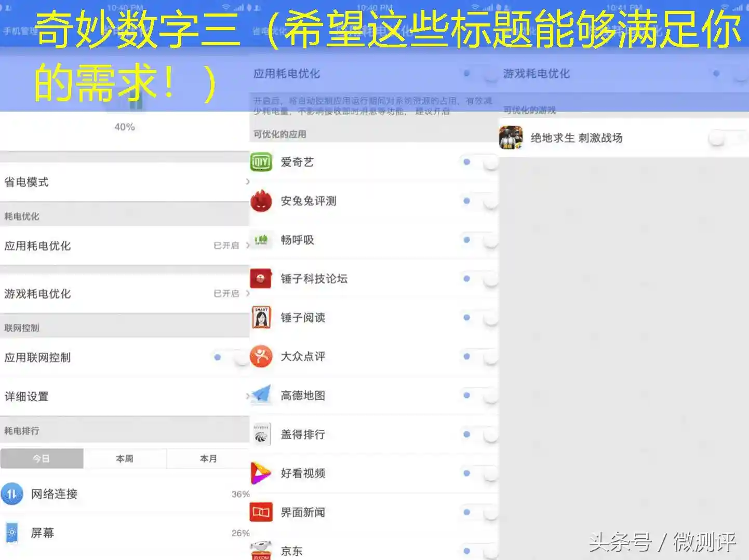Tap the 屏幕 brightness icon
The width and height of the screenshot is (749, 560).
point(12,533)
